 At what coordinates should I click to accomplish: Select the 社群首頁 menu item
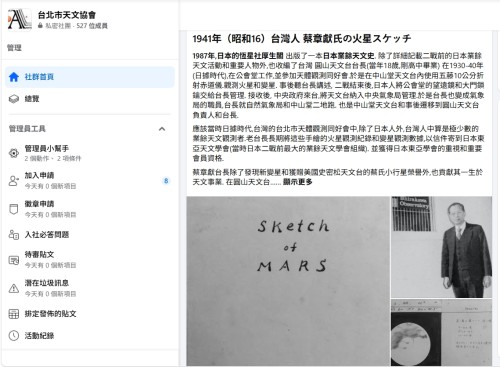coord(90,77)
